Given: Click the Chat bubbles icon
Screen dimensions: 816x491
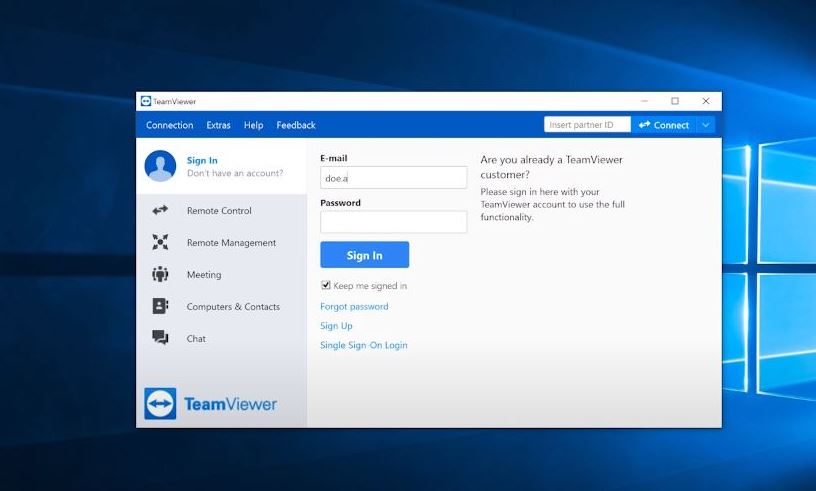Looking at the screenshot, I should (x=160, y=337).
